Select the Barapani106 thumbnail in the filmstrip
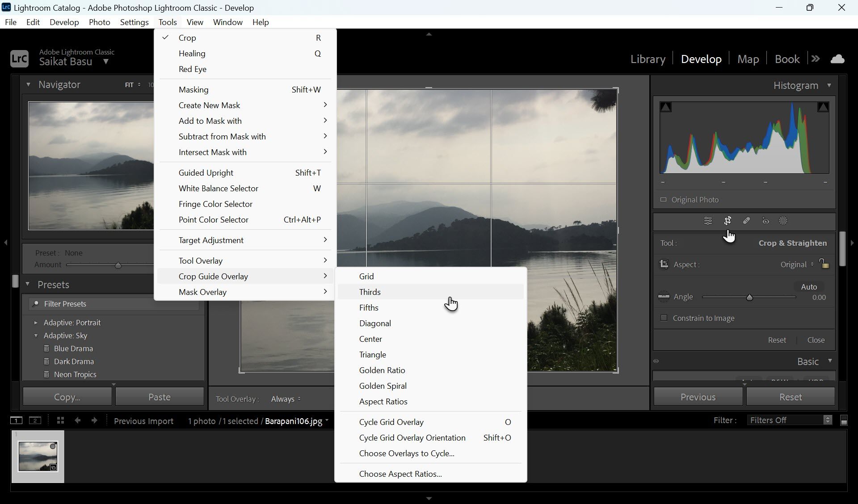Screen dimensions: 858x504 pos(38,456)
